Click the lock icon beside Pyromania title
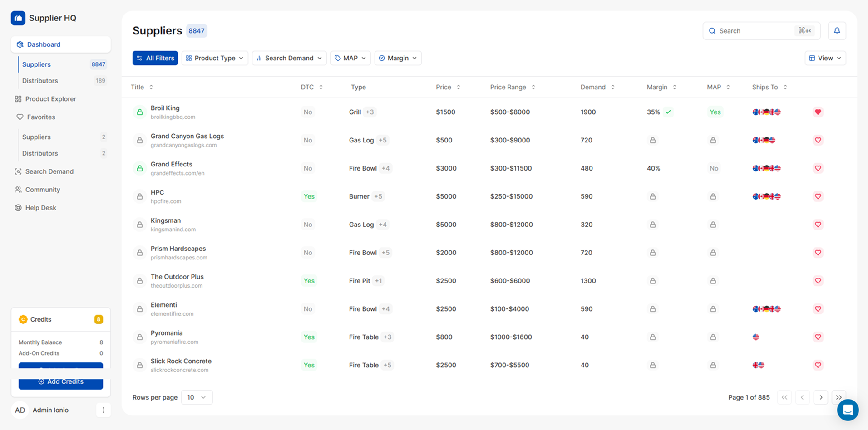Viewport: 868px width, 430px height. [140, 337]
